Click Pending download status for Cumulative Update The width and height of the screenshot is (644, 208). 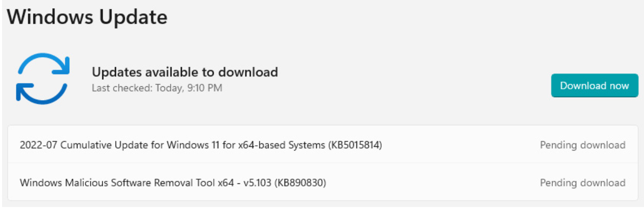click(582, 145)
